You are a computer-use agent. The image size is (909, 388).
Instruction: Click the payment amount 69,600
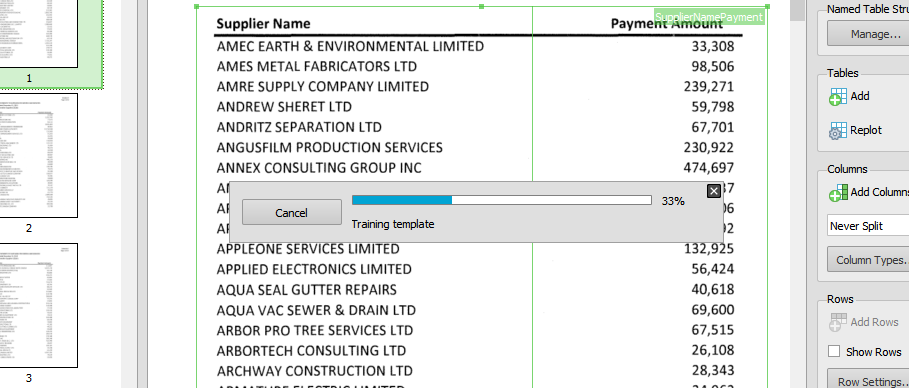[x=712, y=310]
